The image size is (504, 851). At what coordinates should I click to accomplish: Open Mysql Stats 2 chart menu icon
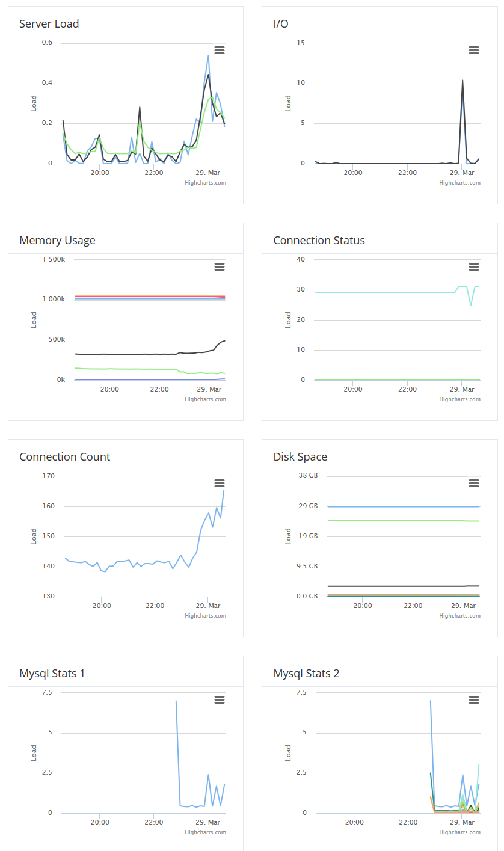click(474, 700)
